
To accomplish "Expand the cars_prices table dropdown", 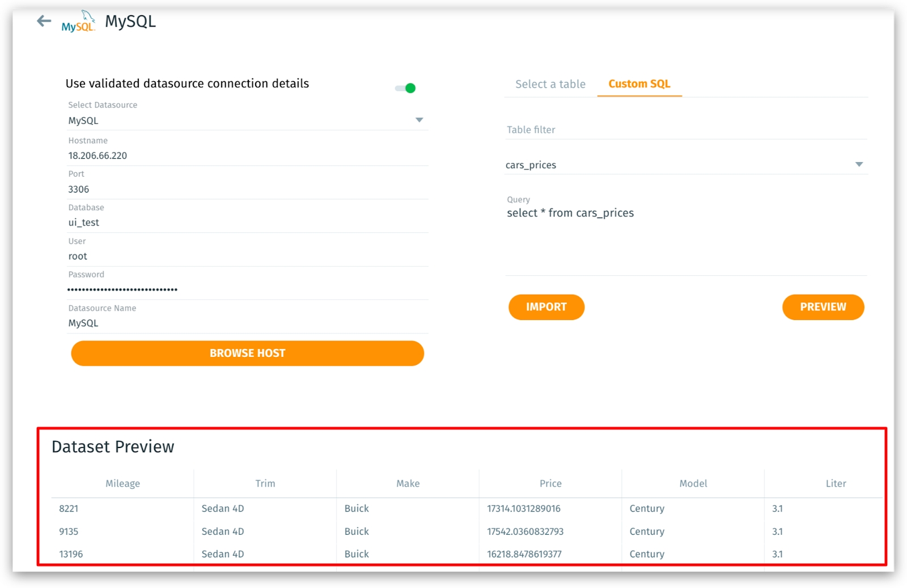I will [x=858, y=164].
